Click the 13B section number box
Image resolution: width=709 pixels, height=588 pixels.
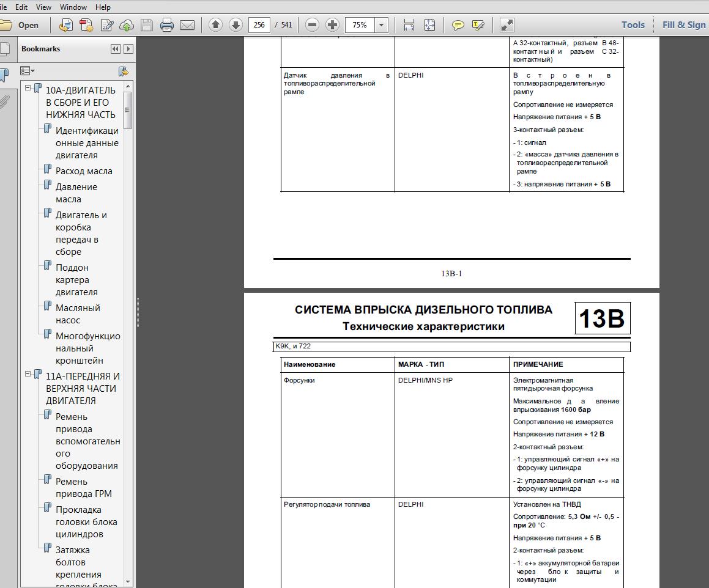click(603, 318)
